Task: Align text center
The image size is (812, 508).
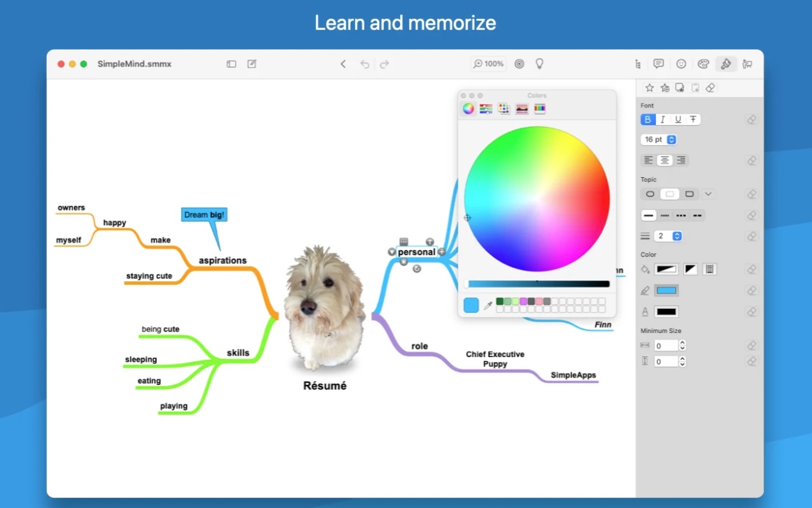Action: (664, 160)
